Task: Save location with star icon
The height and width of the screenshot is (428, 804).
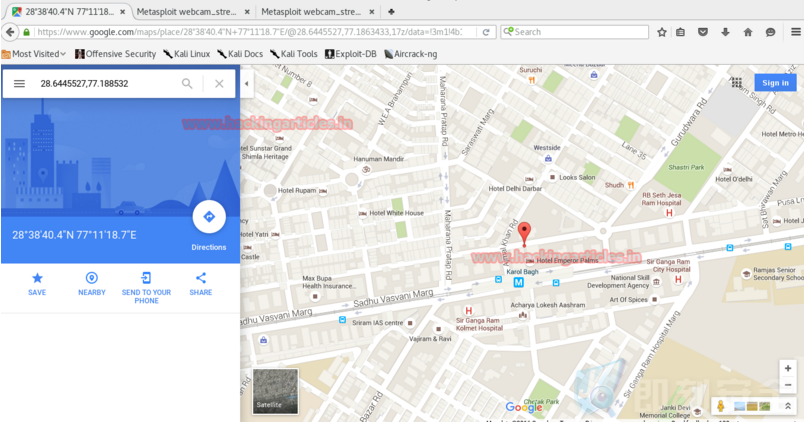Action: 37,278
